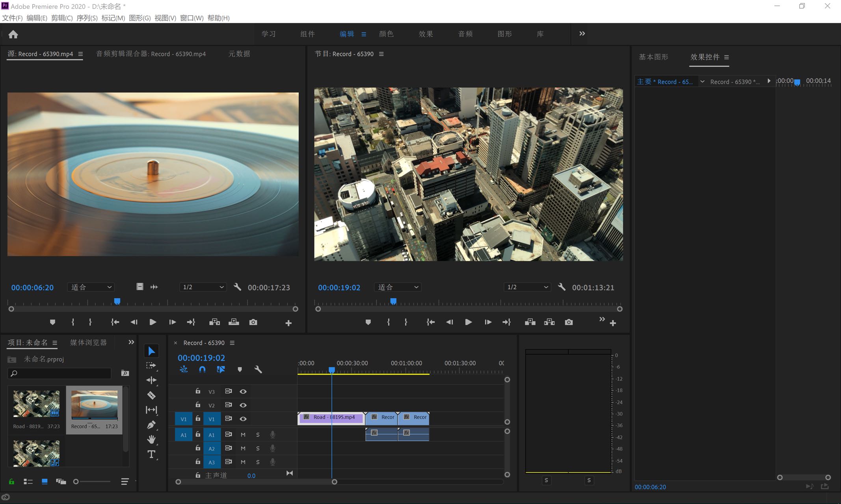The height and width of the screenshot is (504, 841).
Task: Open Program monitor 适合 zoom dropdown
Action: click(398, 287)
